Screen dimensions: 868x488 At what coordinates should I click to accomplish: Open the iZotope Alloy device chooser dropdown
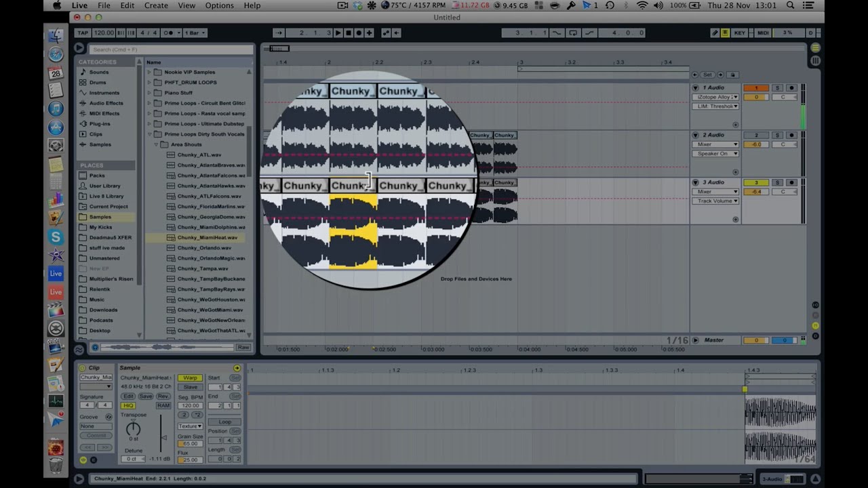point(717,97)
